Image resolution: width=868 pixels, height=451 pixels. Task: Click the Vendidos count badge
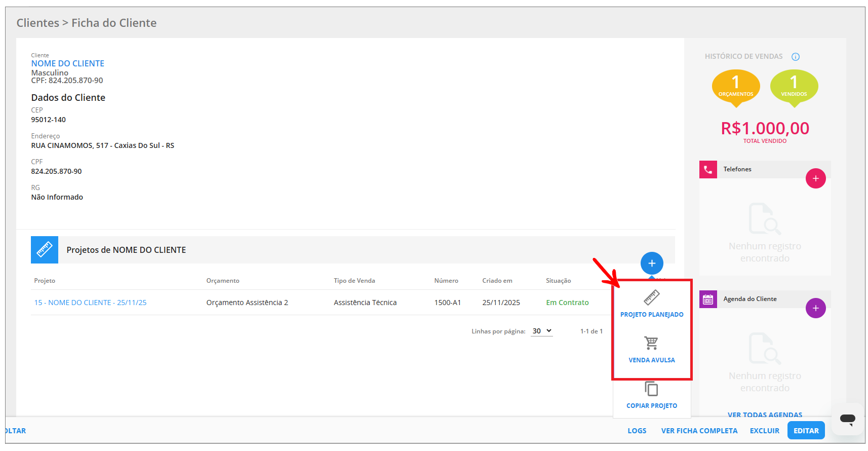click(x=794, y=88)
